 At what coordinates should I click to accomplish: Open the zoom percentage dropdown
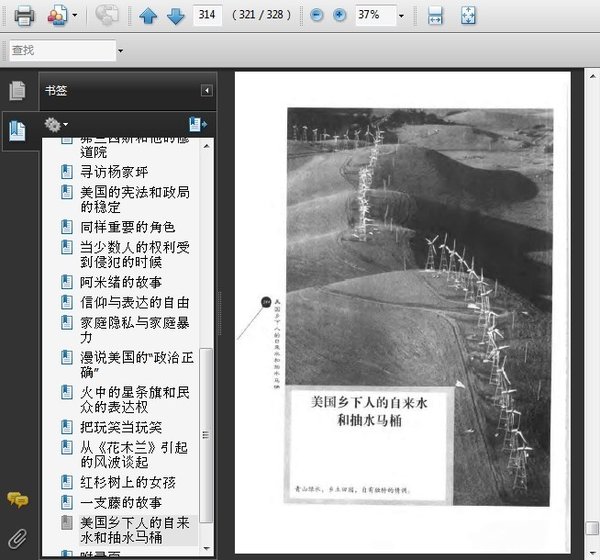click(x=401, y=16)
